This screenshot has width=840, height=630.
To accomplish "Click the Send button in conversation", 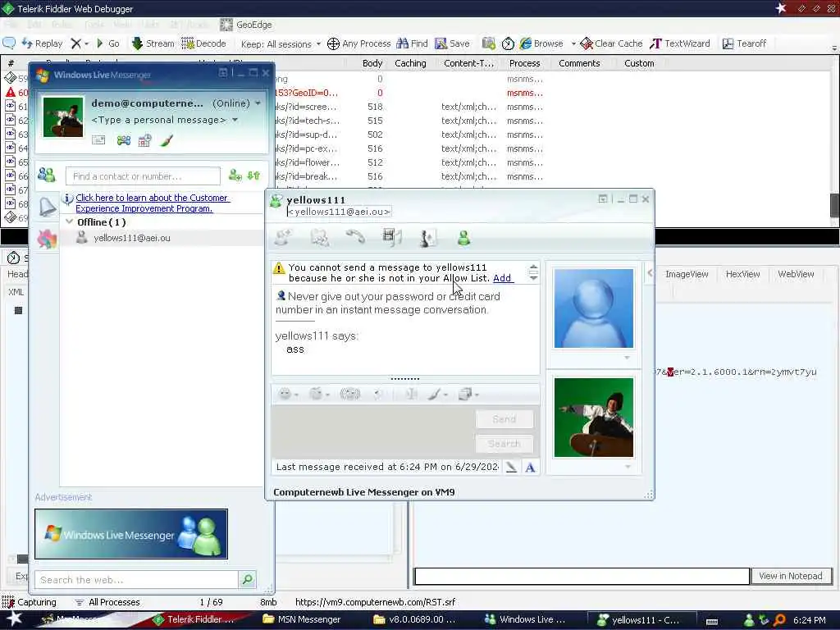I will [x=504, y=419].
